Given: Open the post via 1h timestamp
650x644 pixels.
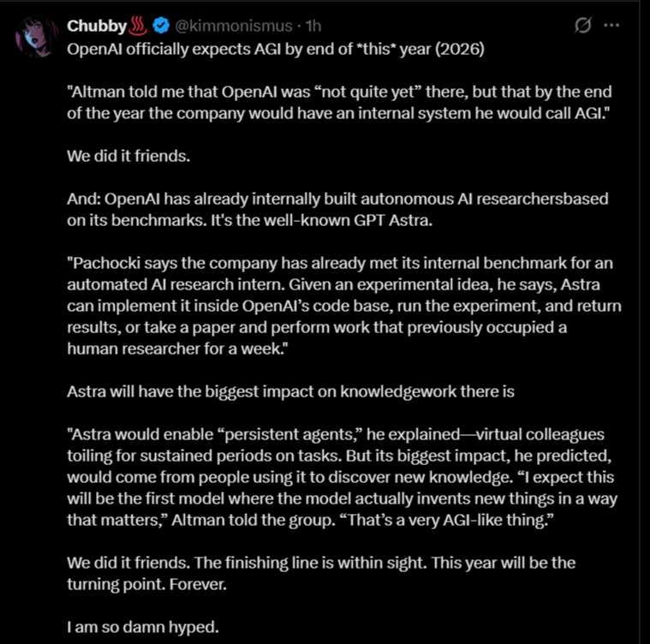Looking at the screenshot, I should [313, 26].
